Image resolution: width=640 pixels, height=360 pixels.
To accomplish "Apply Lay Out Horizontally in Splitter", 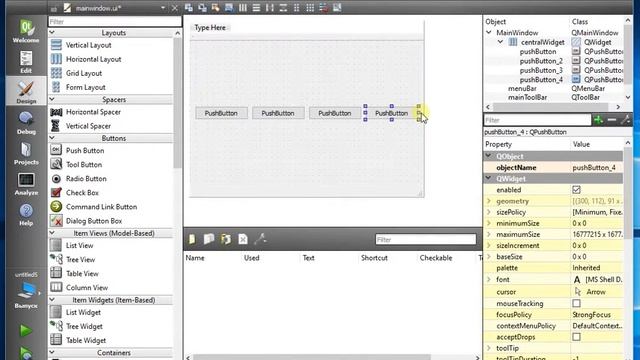I will tap(270, 7).
